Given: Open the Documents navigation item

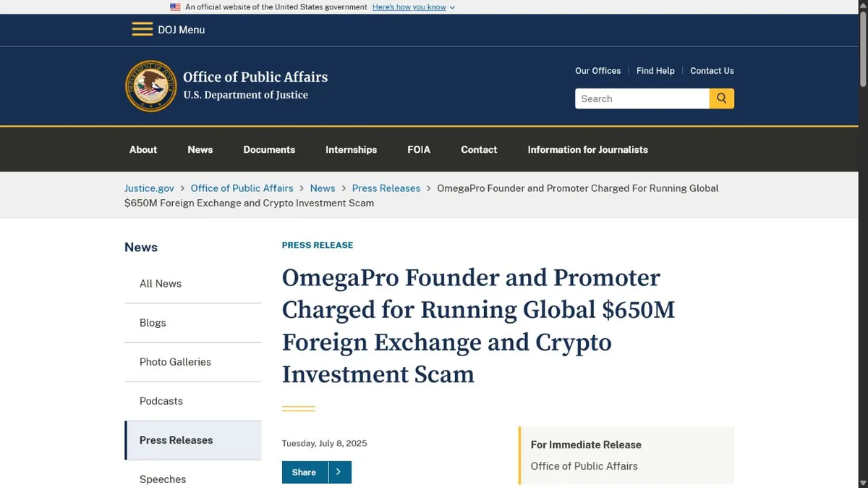Looking at the screenshot, I should click(x=269, y=150).
